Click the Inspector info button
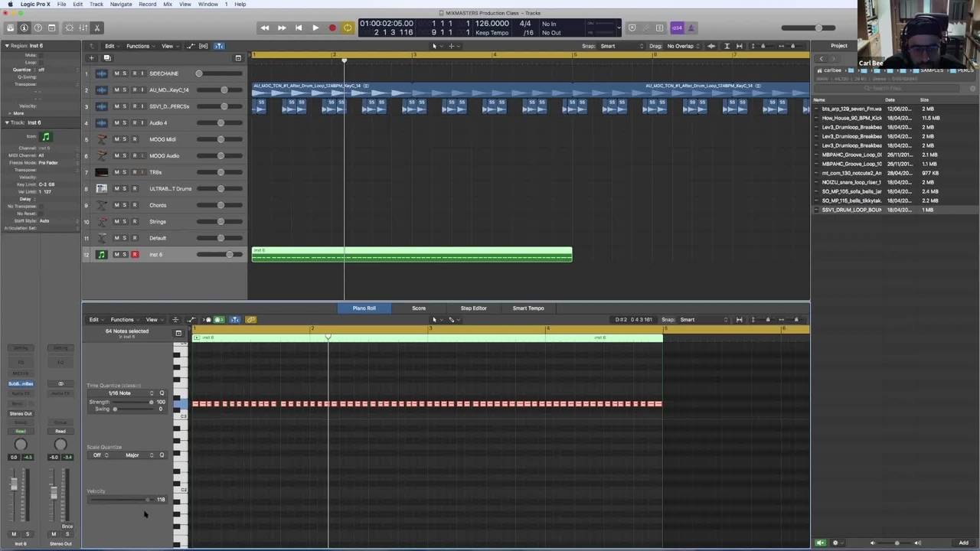 tap(24, 28)
